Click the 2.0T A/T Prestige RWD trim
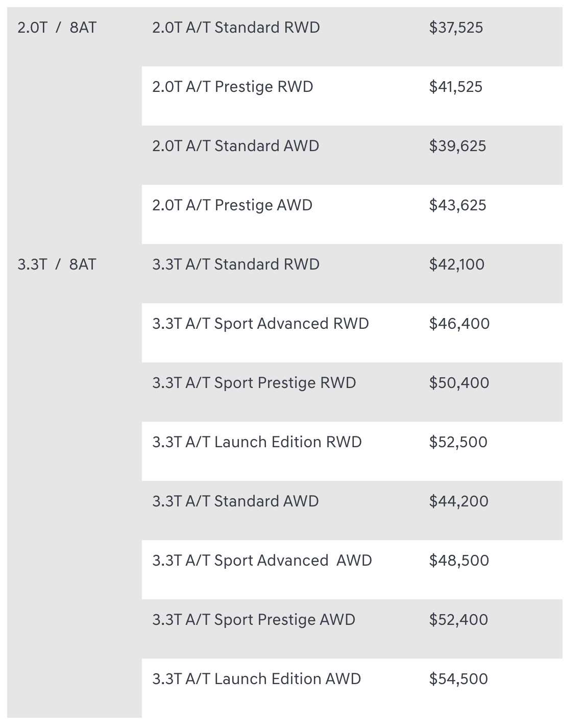The height and width of the screenshot is (728, 583). pos(233,87)
